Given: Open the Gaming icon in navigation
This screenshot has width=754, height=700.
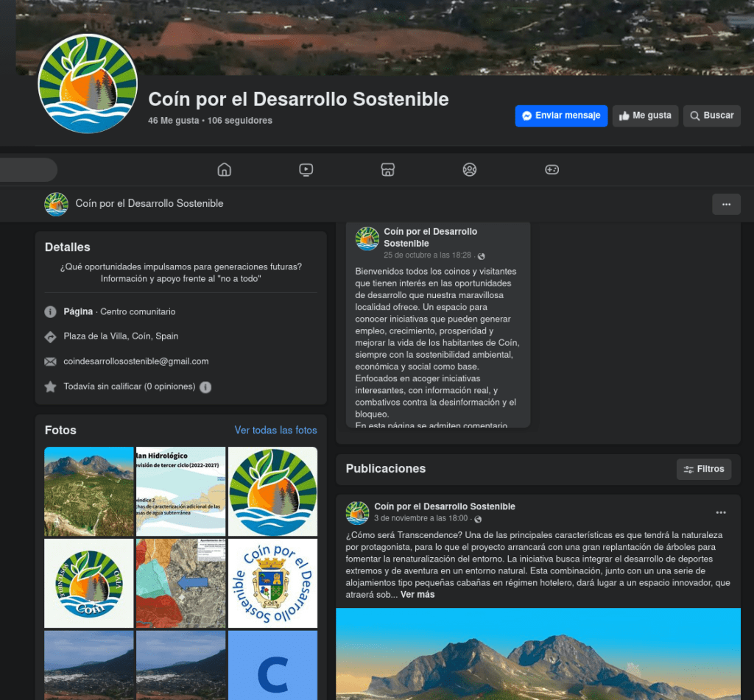Looking at the screenshot, I should (552, 170).
